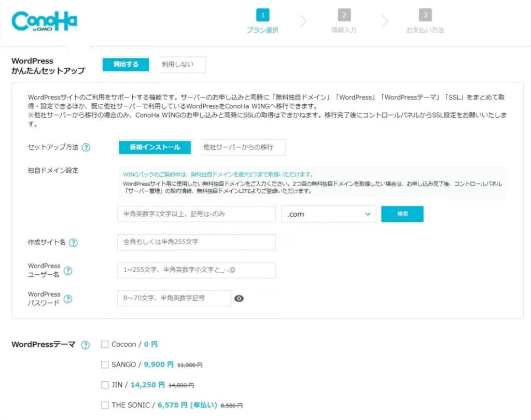Click the THE SONIC 6,578 円 price text
This screenshot has width=531, height=420.
point(187,405)
